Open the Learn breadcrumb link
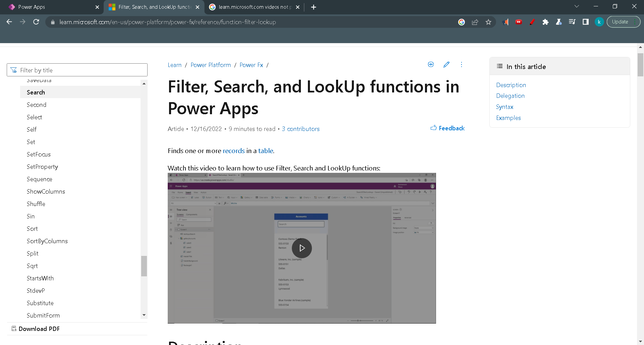This screenshot has width=644, height=345. point(174,65)
